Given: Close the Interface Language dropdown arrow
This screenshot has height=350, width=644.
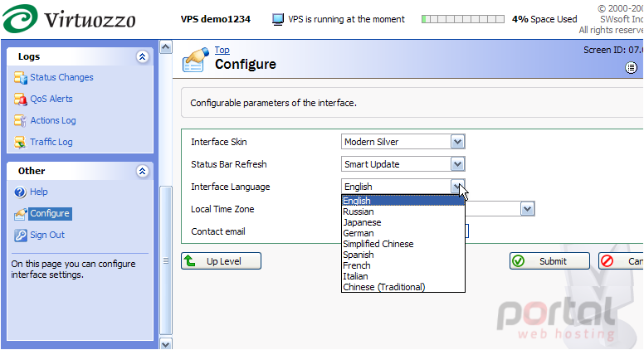Looking at the screenshot, I should [x=457, y=187].
